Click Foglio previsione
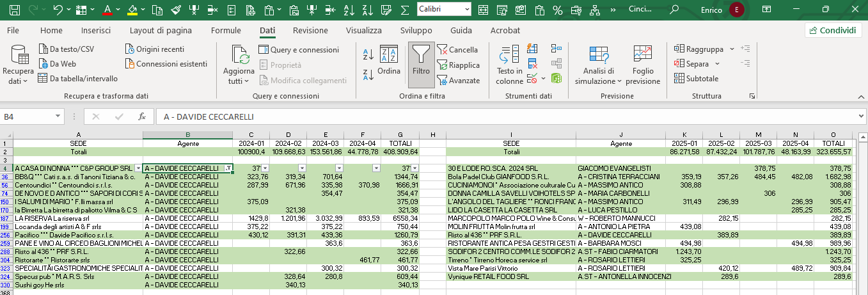 click(x=643, y=65)
